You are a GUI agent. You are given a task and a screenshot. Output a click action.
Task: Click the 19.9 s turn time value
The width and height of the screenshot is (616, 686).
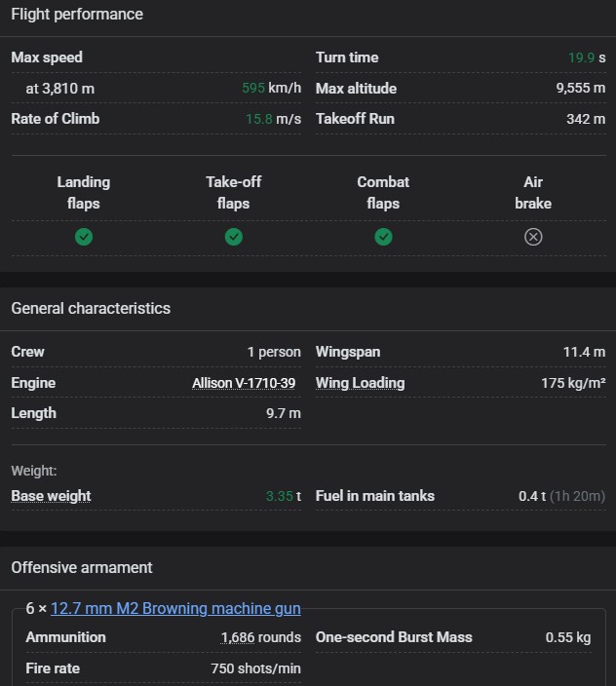[586, 57]
